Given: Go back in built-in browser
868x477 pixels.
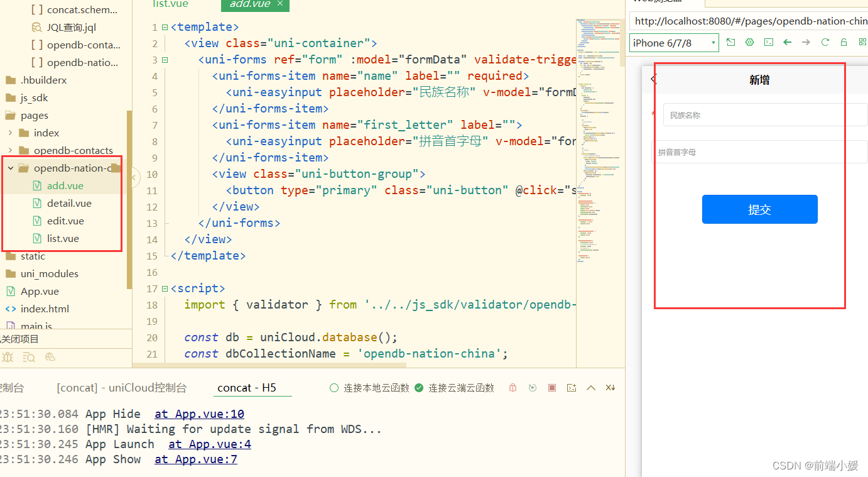Looking at the screenshot, I should click(787, 42).
